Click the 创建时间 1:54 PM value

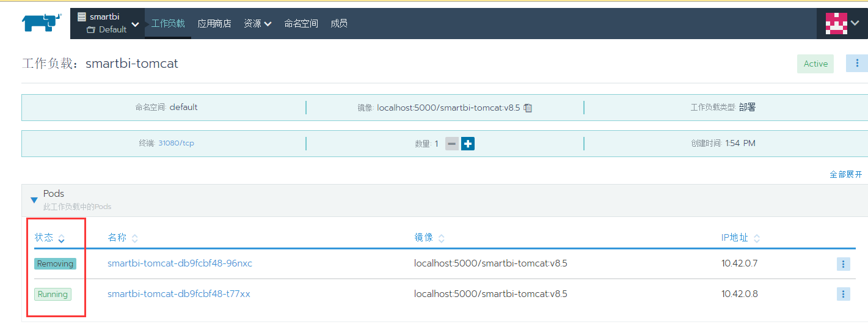[740, 143]
